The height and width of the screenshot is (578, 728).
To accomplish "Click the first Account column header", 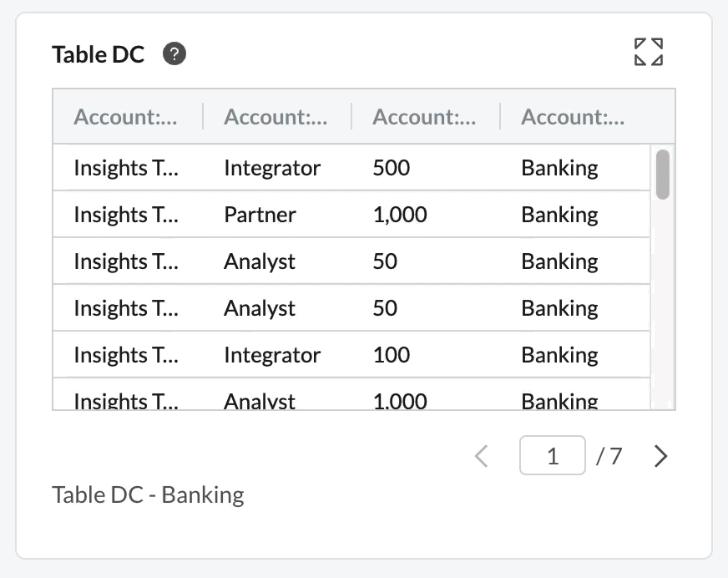I will pyautogui.click(x=125, y=117).
